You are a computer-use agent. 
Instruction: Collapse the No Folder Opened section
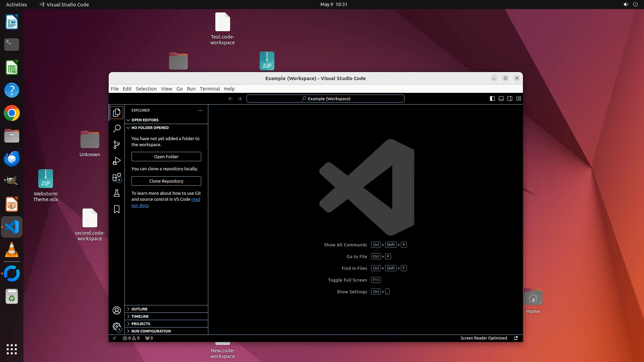click(x=150, y=128)
